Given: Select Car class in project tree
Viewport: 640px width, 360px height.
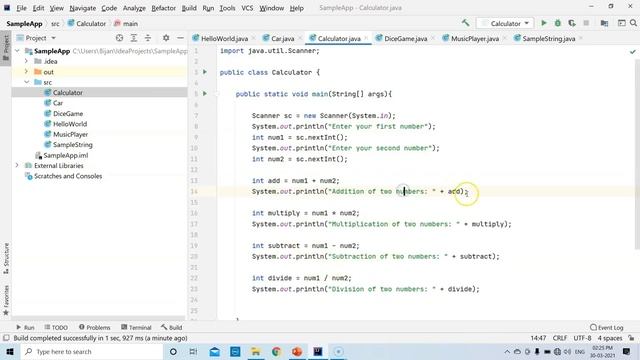Looking at the screenshot, I should coord(58,103).
